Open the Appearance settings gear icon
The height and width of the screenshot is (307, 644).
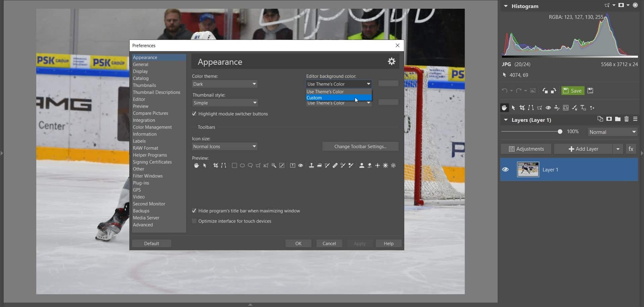coord(392,61)
